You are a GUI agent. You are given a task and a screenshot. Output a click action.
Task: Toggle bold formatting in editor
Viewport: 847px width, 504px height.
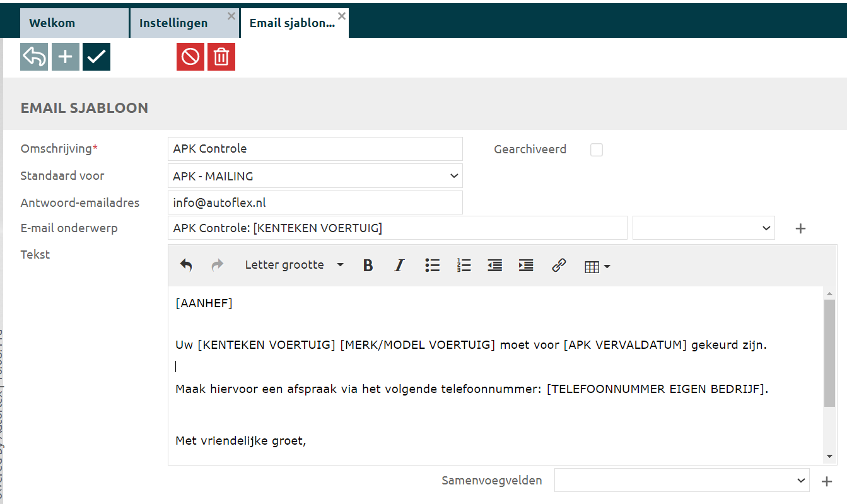pyautogui.click(x=368, y=266)
